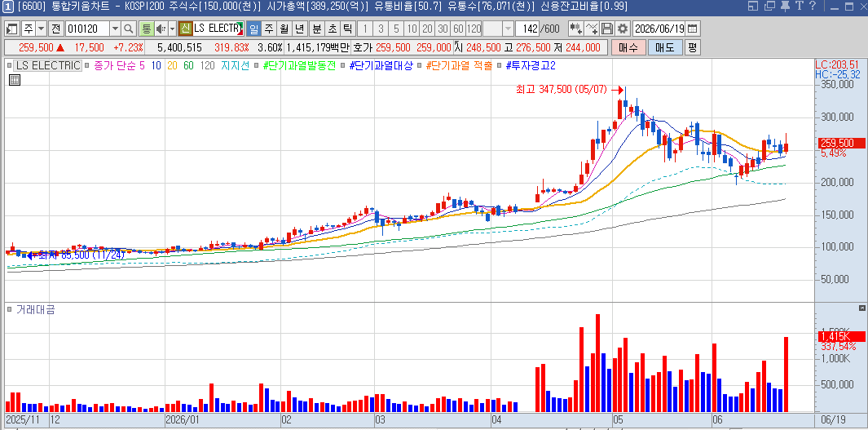868x430 pixels.
Task: Close the 거래대금 volume panel
Action: coord(862,308)
